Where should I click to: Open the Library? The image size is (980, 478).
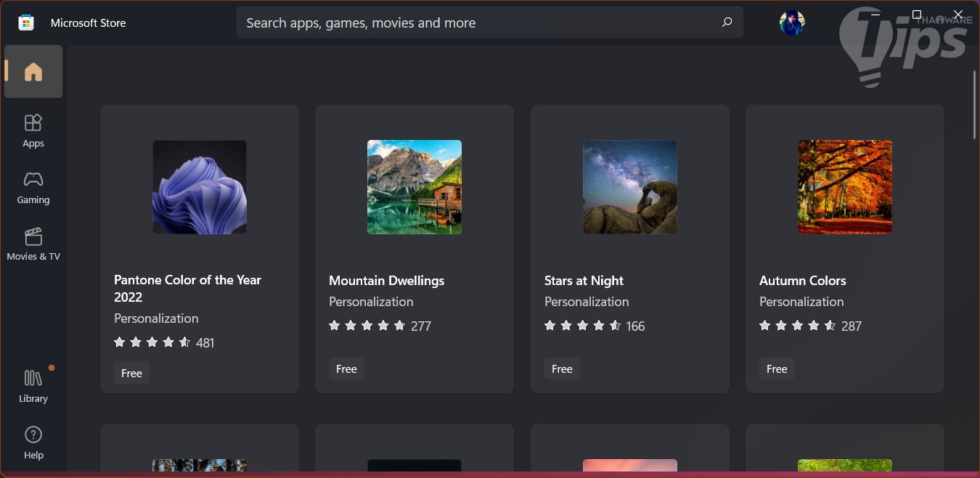(33, 386)
